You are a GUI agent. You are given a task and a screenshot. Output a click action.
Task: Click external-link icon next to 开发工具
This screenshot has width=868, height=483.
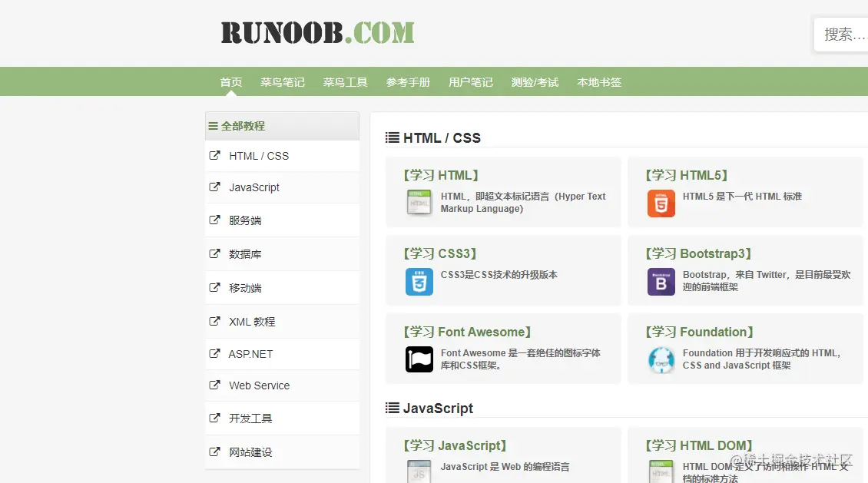214,418
